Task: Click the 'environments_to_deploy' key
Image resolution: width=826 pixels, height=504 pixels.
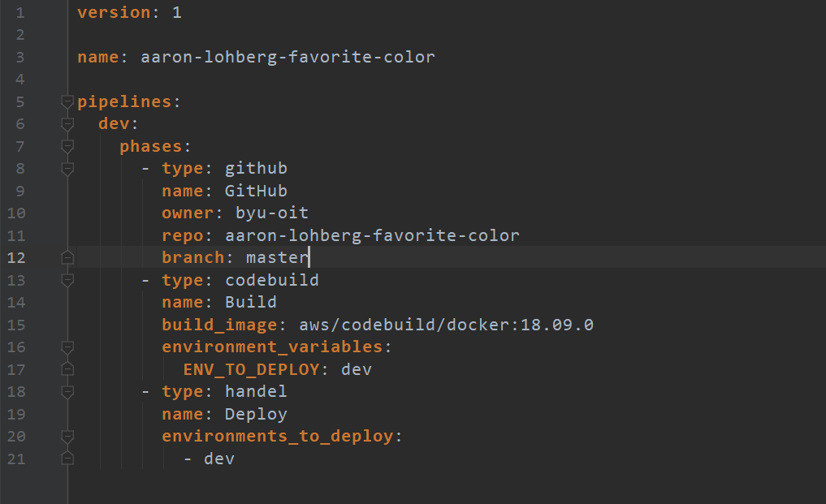Action: [x=278, y=437]
